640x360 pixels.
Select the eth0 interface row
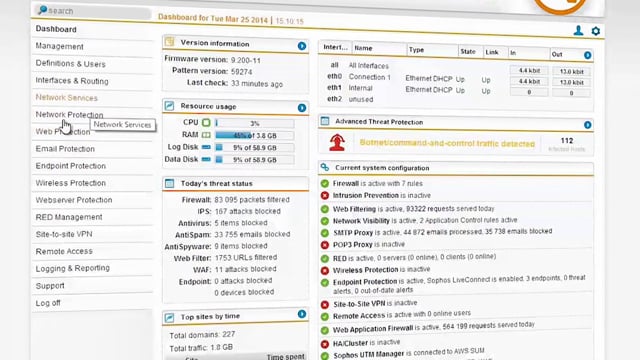coord(456,78)
